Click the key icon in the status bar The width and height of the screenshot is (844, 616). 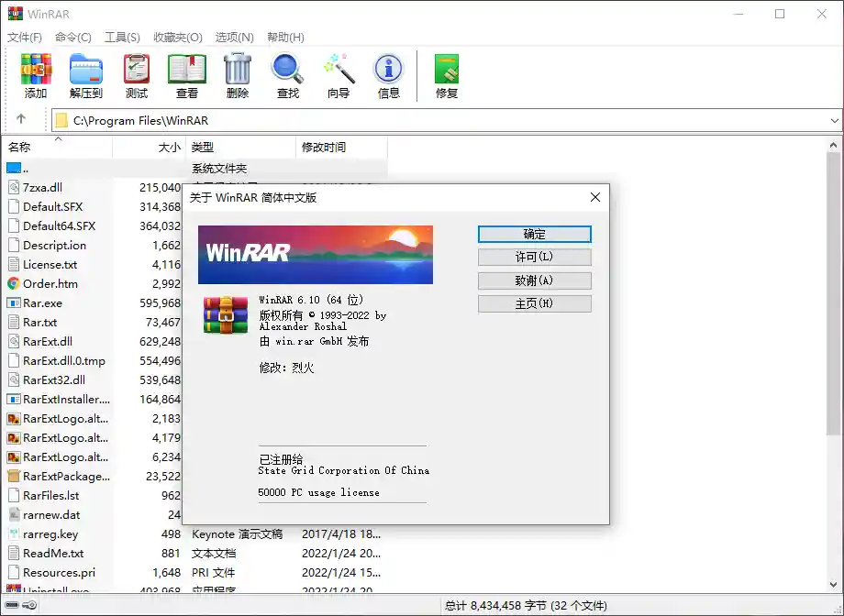pyautogui.click(x=28, y=604)
